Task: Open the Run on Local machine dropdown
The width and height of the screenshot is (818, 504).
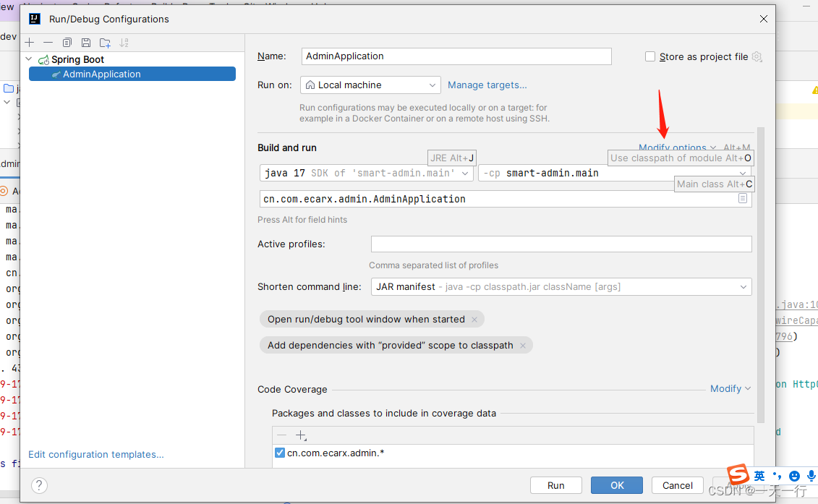Action: click(x=370, y=85)
